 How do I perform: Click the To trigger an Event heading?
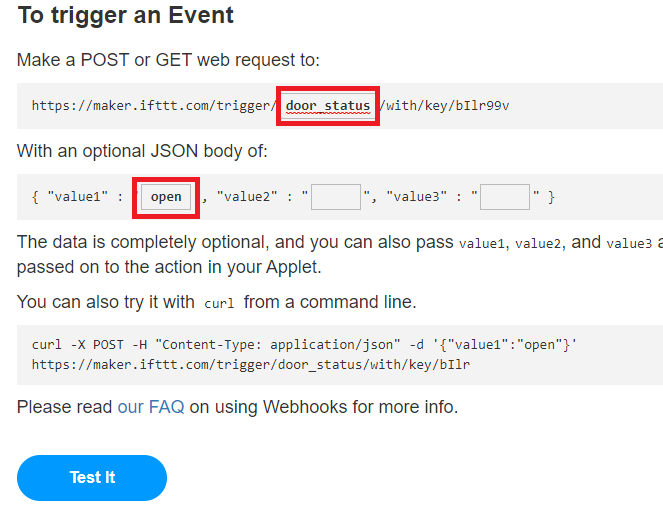point(126,16)
